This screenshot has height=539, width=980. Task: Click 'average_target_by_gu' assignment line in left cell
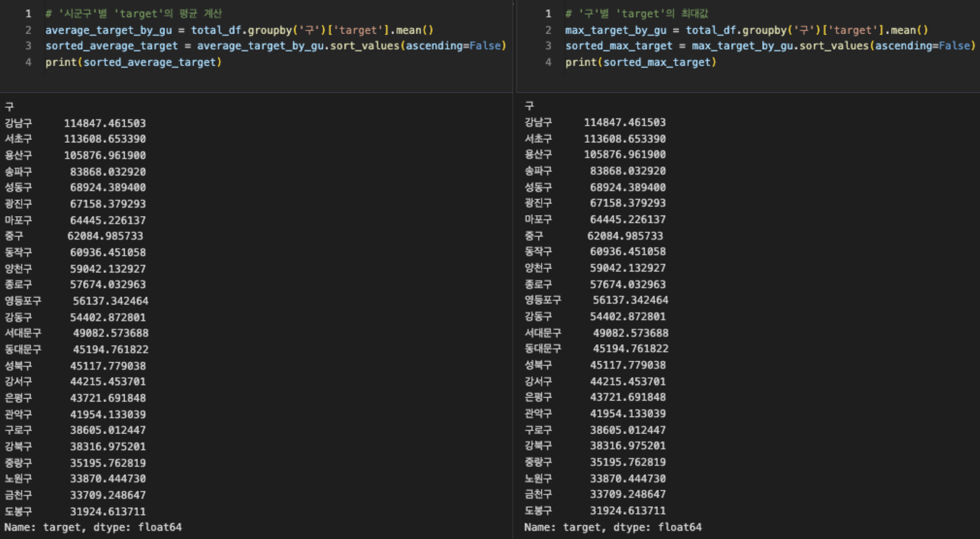click(239, 30)
